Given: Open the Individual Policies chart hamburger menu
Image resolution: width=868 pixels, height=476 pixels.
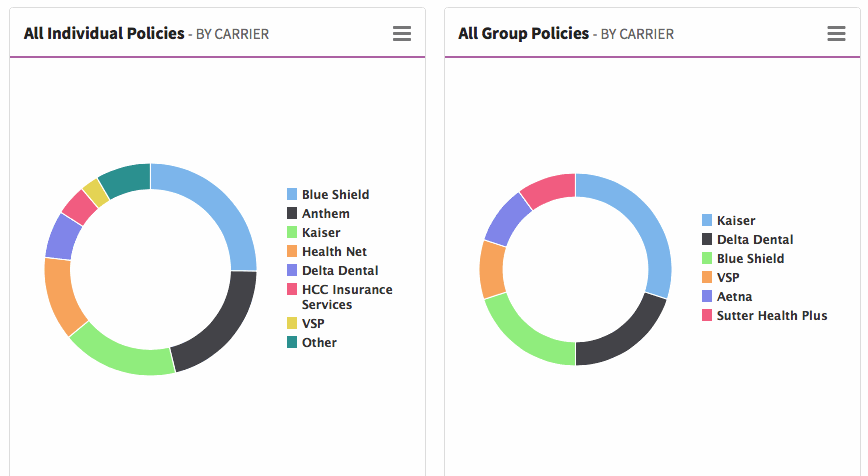Looking at the screenshot, I should (x=402, y=34).
